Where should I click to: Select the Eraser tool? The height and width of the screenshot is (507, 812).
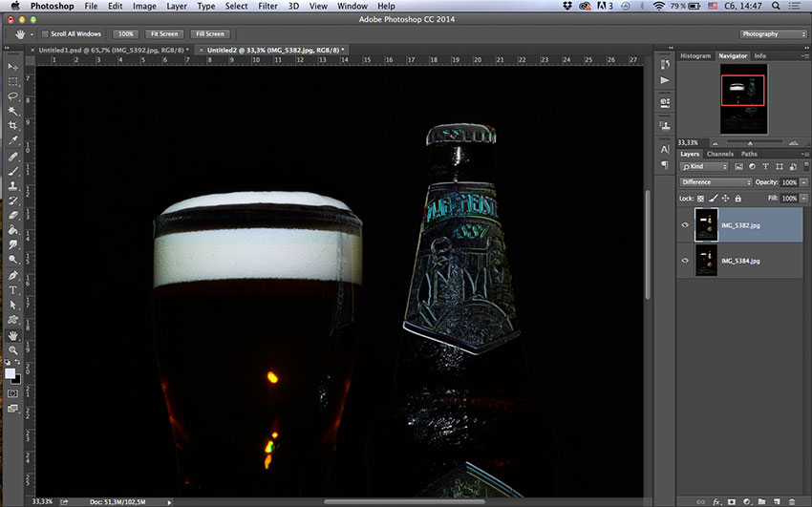(x=13, y=215)
